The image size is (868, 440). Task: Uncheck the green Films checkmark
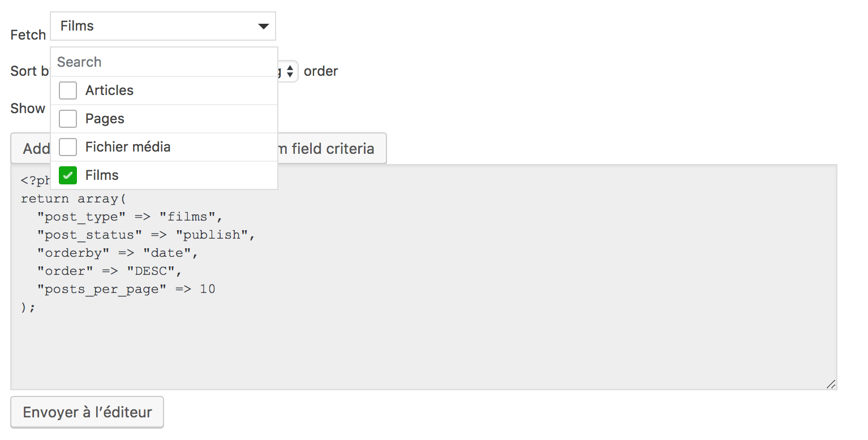(68, 175)
